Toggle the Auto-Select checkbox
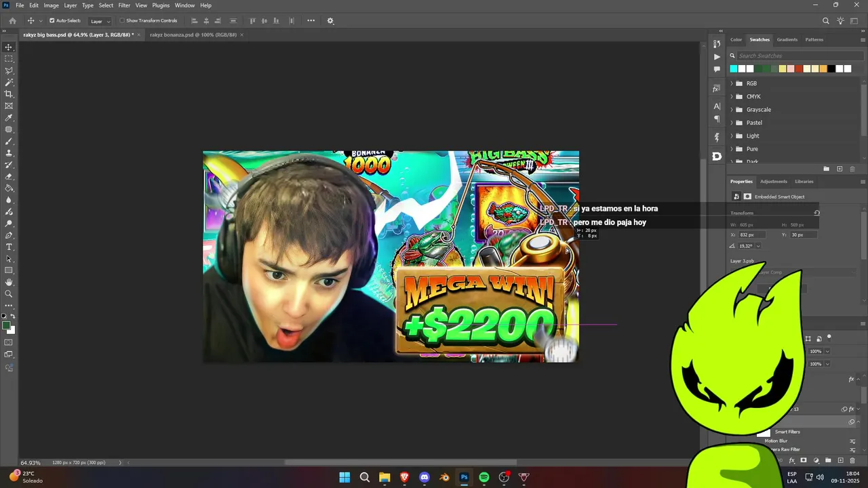This screenshot has height=488, width=868. pyautogui.click(x=52, y=20)
